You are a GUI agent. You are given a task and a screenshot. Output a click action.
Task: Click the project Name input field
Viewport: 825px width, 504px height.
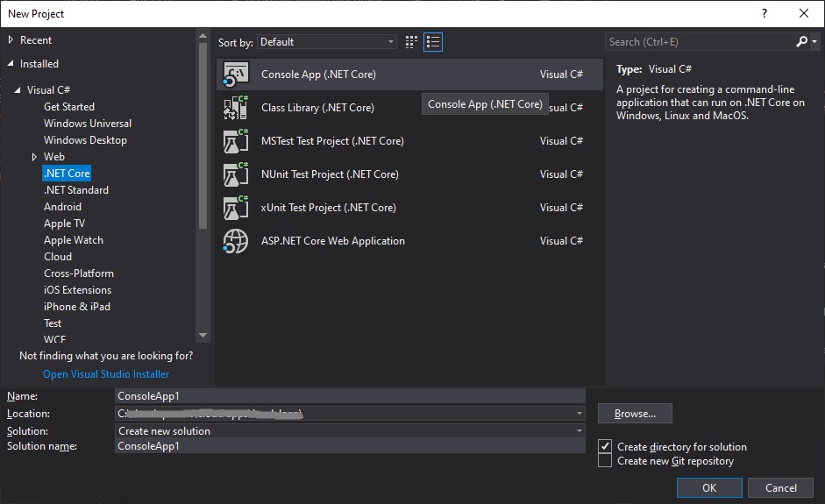350,396
